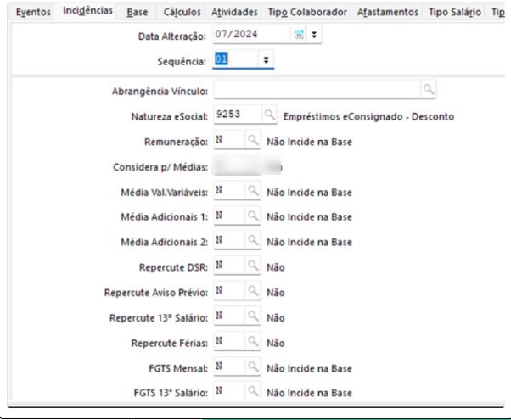511x420 pixels.
Task: Click the Média Adicionais 1 value field
Action: coord(229,216)
